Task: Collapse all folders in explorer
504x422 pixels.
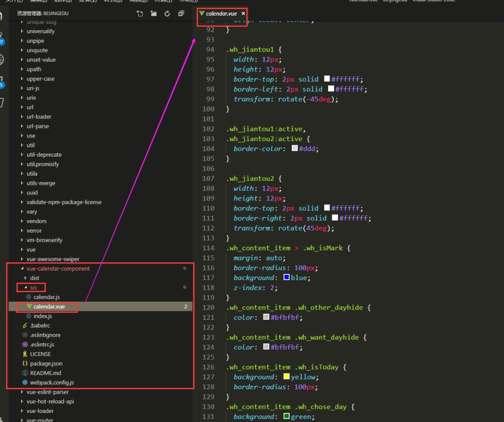Action: (x=181, y=14)
